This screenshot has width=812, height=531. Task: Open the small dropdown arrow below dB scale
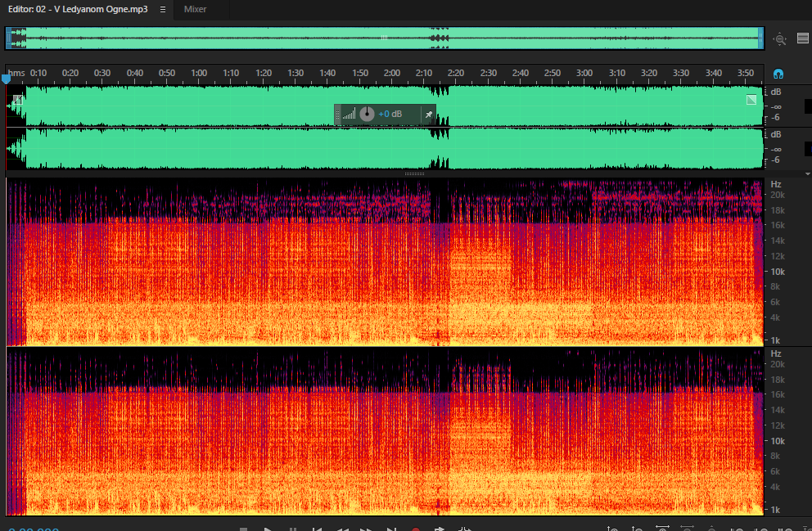807,174
